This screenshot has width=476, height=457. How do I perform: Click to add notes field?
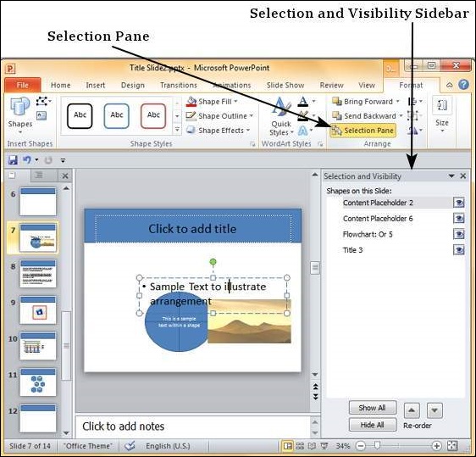[x=193, y=426]
